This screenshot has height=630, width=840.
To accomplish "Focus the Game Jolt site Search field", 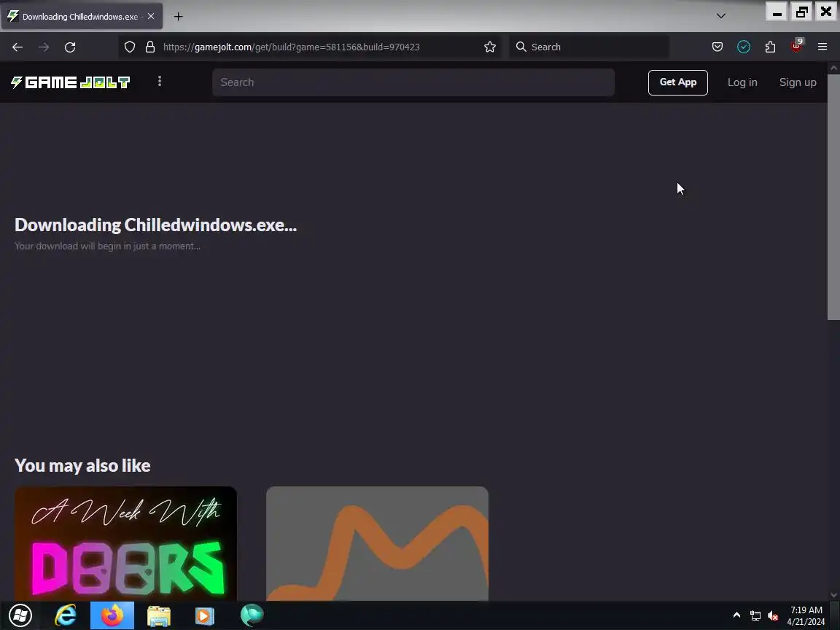I will (413, 82).
